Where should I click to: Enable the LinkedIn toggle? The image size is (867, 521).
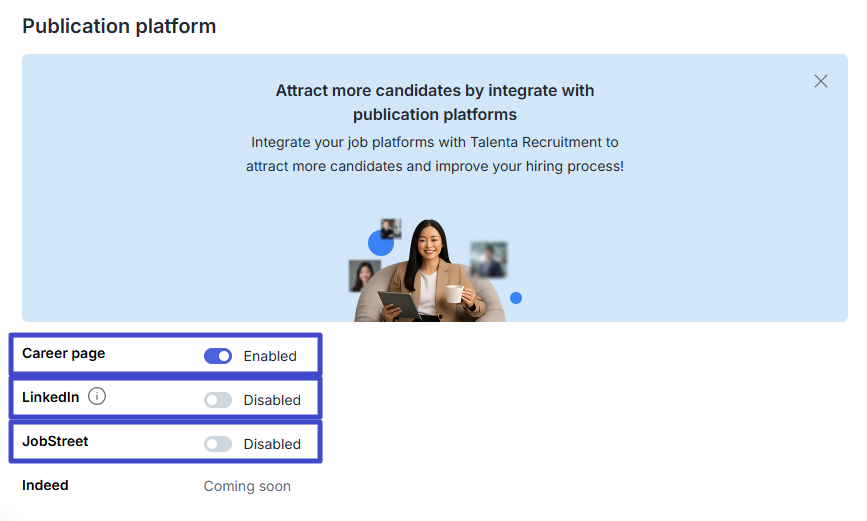(x=218, y=400)
